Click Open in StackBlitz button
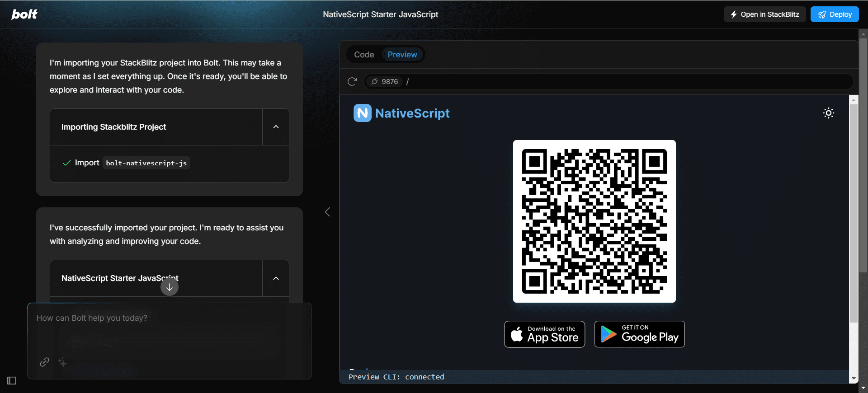868x393 pixels. 764,14
